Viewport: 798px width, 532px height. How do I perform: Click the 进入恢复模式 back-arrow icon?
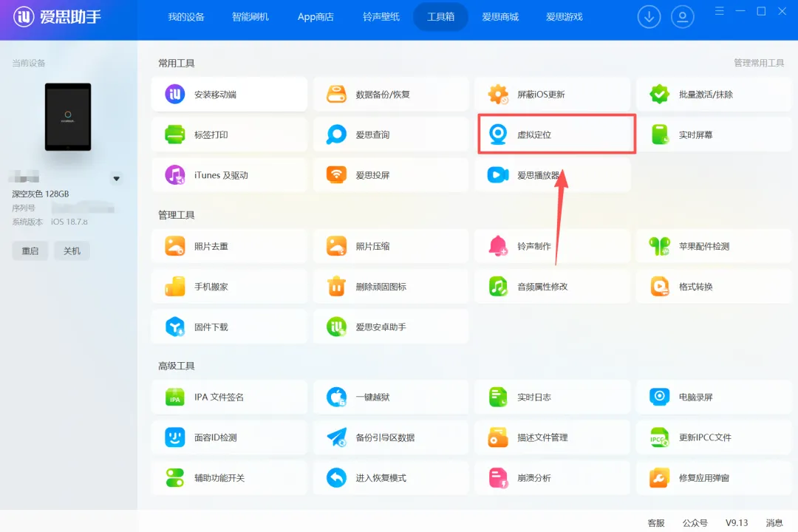tap(336, 478)
